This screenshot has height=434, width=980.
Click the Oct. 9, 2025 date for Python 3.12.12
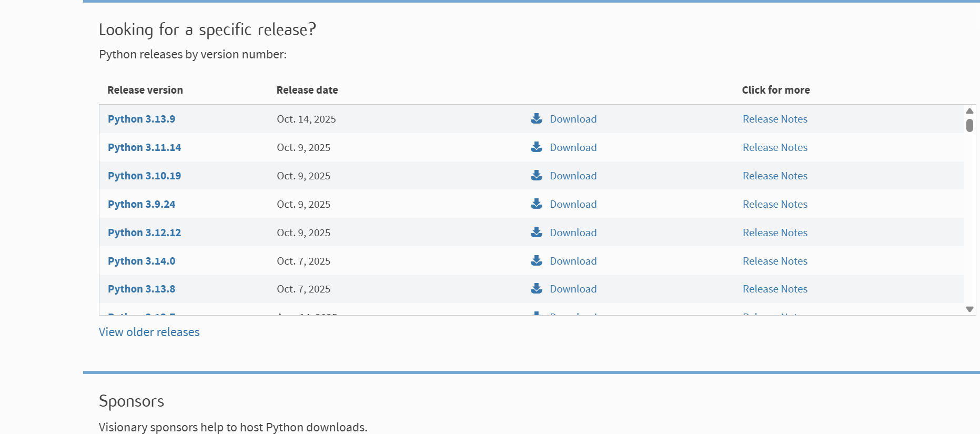click(x=304, y=233)
